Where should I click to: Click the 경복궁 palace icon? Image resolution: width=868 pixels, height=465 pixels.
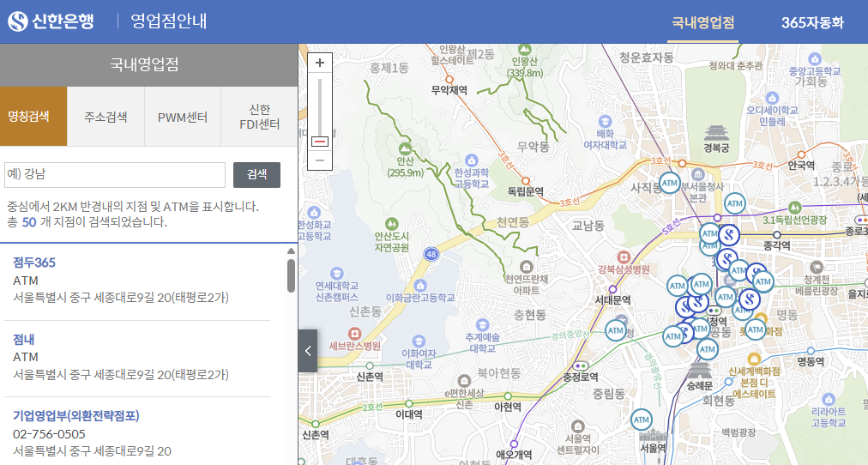coord(716,133)
